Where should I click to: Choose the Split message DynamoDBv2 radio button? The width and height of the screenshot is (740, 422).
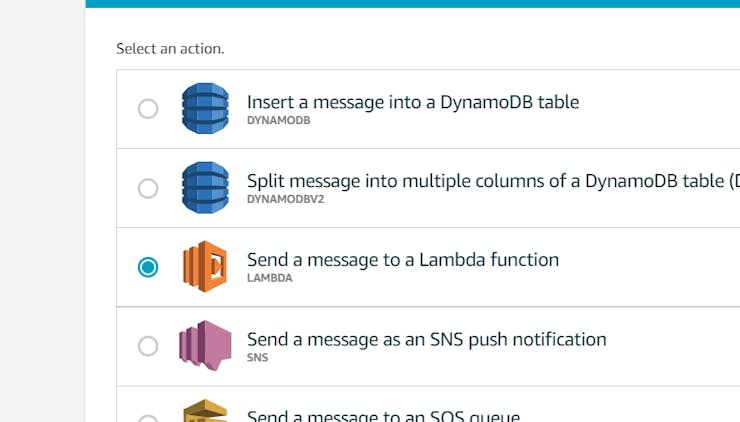pos(148,188)
